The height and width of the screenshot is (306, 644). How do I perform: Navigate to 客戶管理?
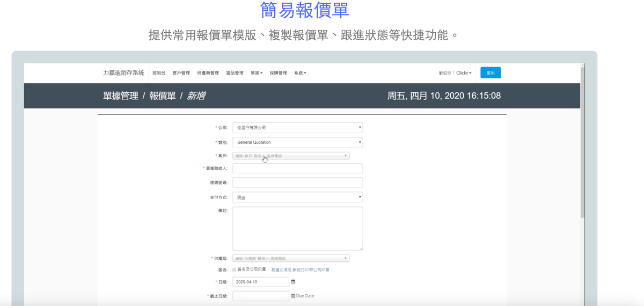pos(181,73)
